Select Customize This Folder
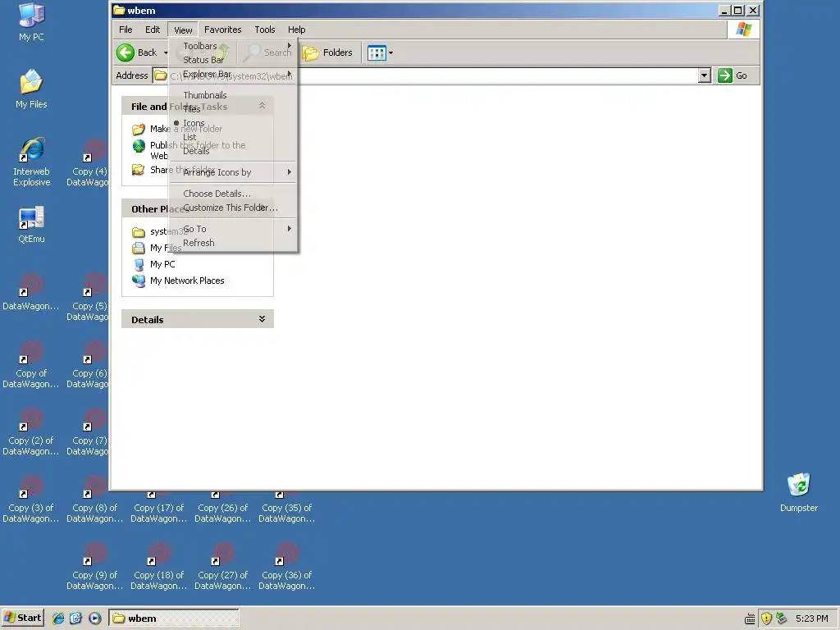 [233, 208]
